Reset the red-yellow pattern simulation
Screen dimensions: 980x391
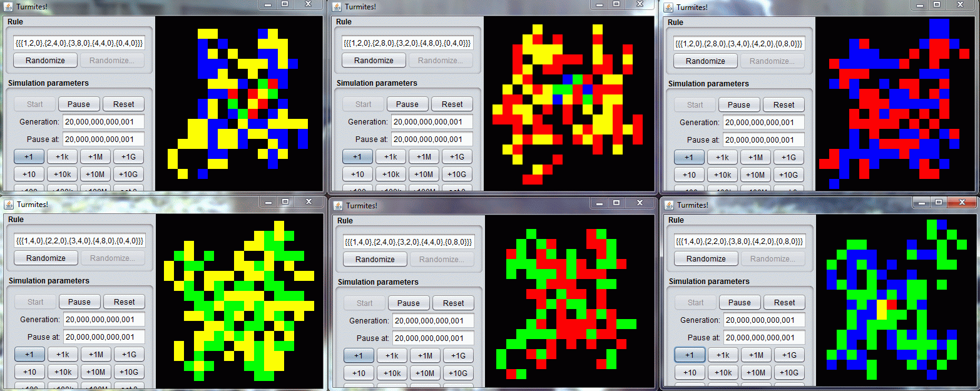pos(452,103)
